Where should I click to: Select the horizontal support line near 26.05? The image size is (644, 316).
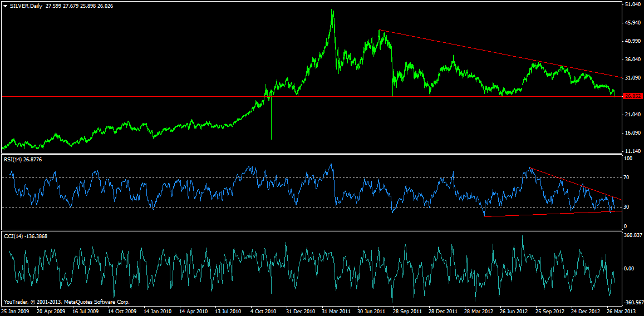pyautogui.click(x=167, y=96)
